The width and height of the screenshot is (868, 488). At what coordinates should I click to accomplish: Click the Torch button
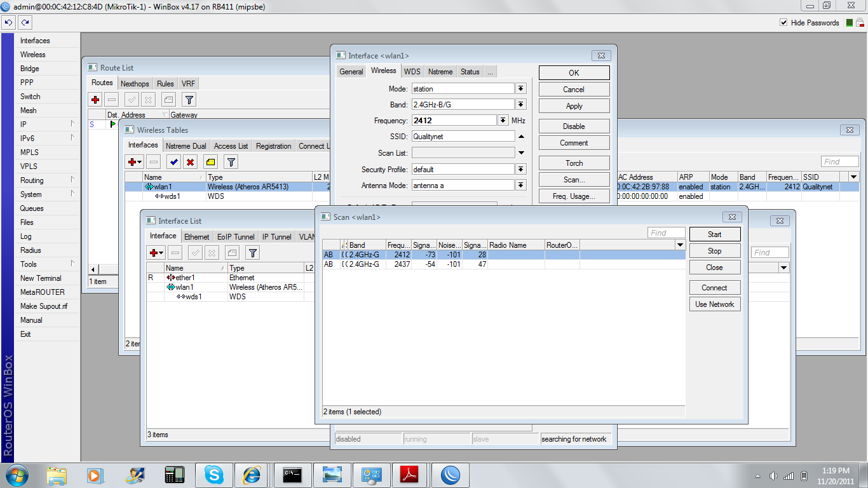point(574,163)
